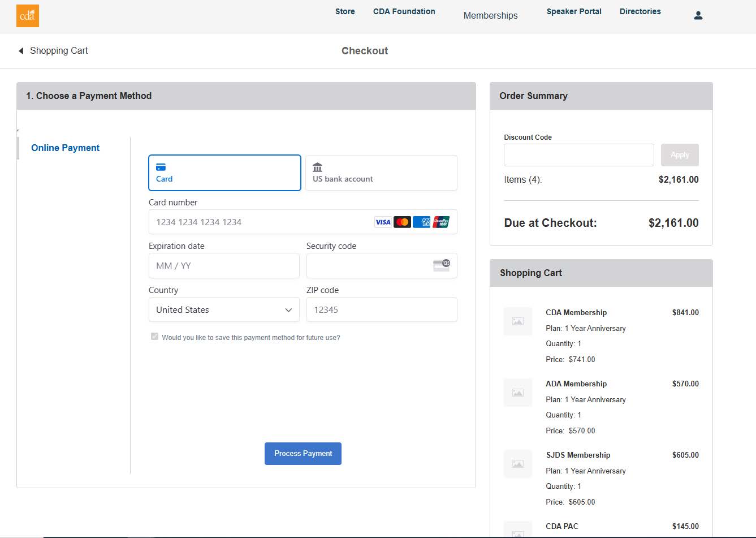Click the UnionPay card logo
Viewport: 756px width, 538px height.
pos(441,222)
